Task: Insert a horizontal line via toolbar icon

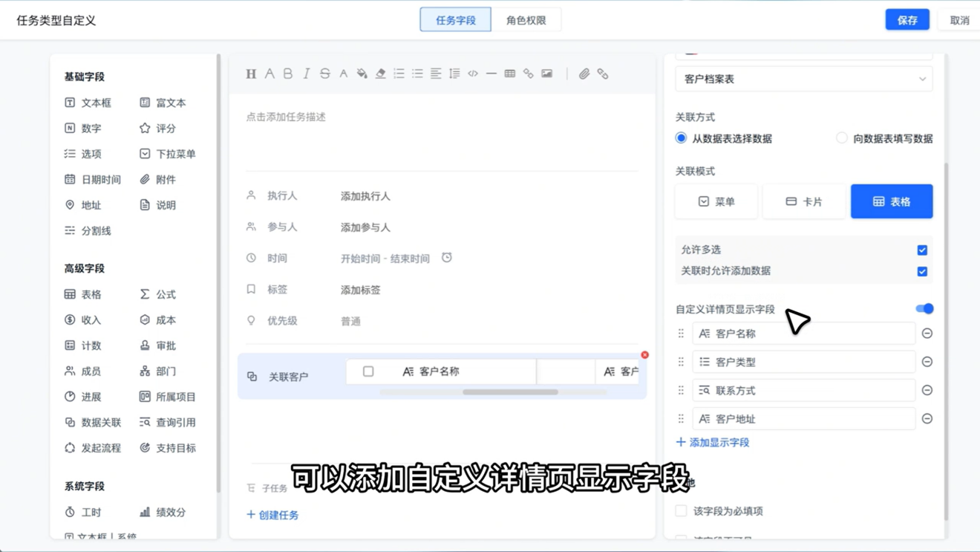Action: 491,74
